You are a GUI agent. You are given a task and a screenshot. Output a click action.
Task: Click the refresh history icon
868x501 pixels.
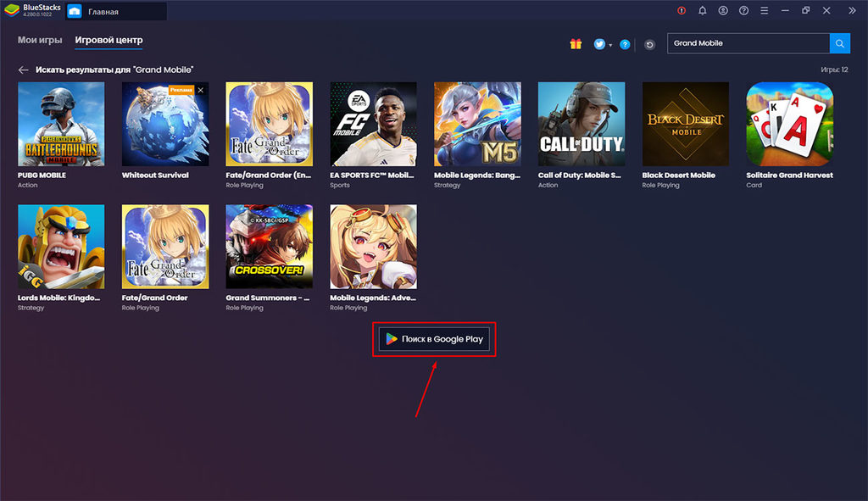[650, 44]
